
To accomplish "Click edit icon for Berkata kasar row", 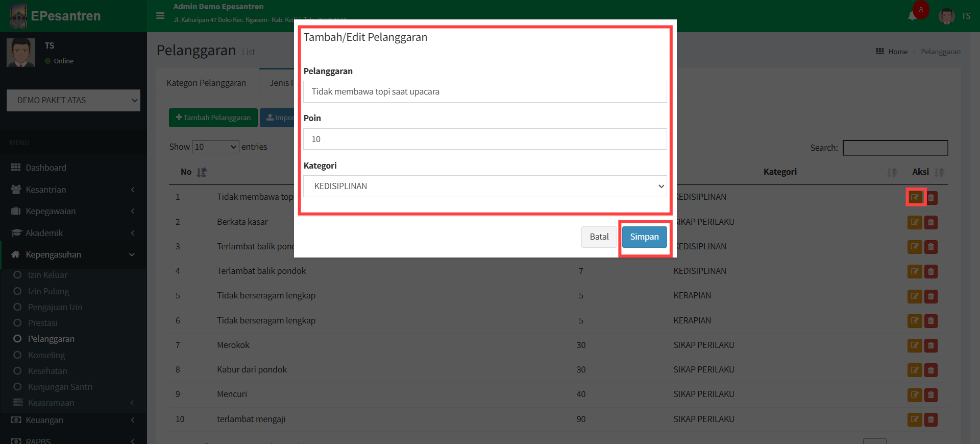I will click(x=914, y=222).
